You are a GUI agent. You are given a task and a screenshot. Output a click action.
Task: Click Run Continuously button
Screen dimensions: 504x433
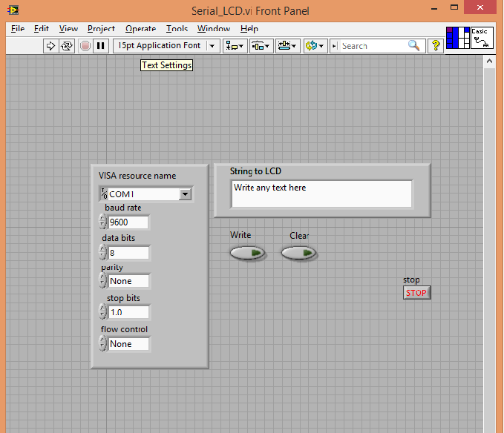(67, 46)
